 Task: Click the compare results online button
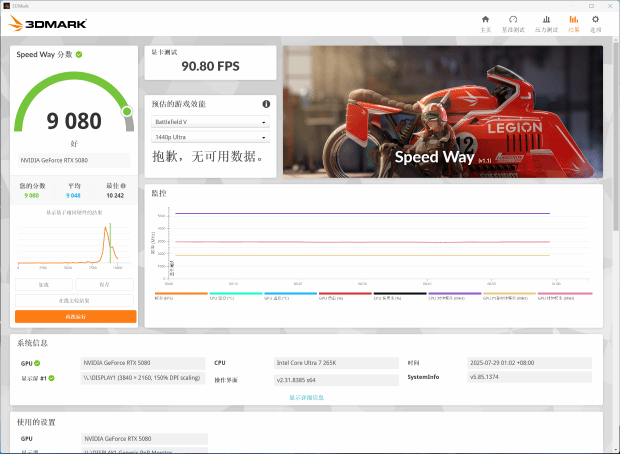(74, 301)
